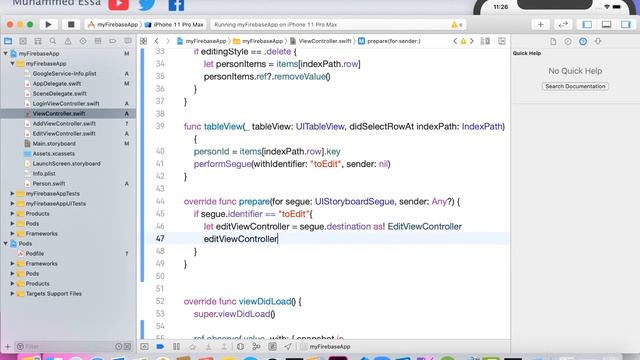The image size is (640, 360).
Task: Jump to the previous issue arrow
Action: click(455, 41)
